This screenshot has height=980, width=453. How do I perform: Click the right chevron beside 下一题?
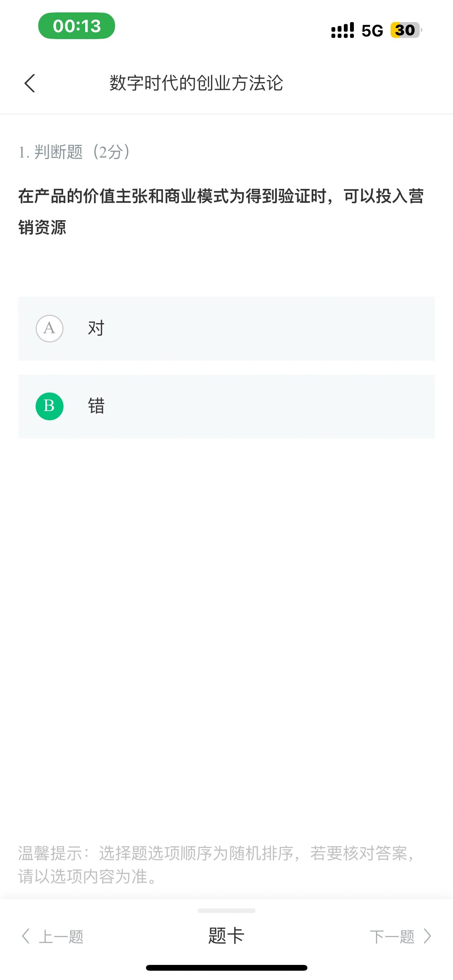tap(427, 936)
